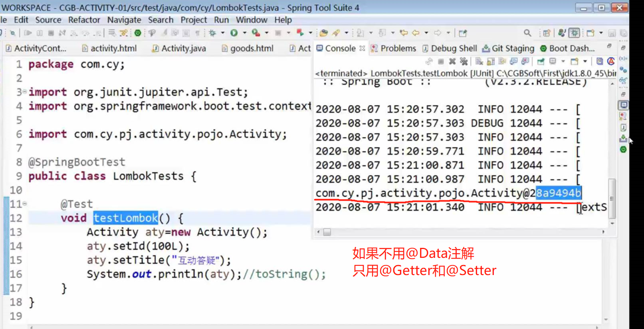Toggle Skip All Breakpoints in toolbar
Screen dimensions: 644x329
tap(13, 33)
